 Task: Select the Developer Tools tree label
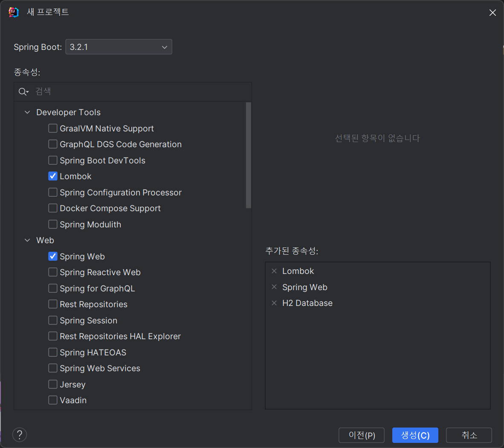[x=69, y=112]
